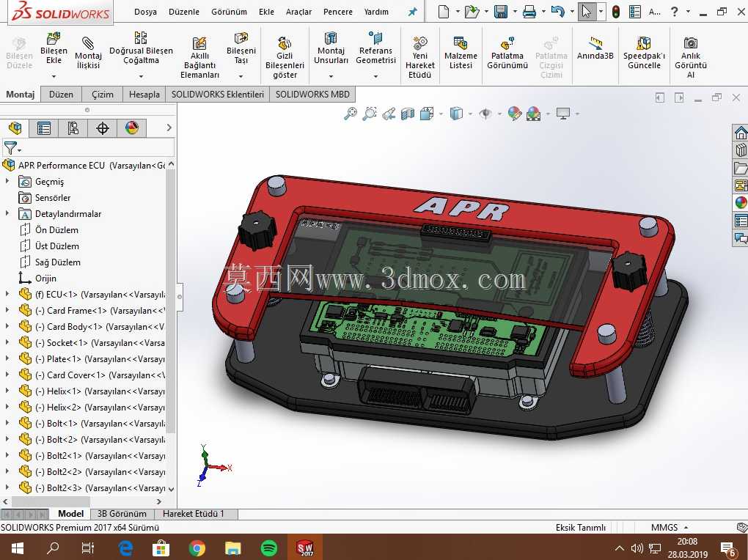This screenshot has height=560, width=748.
Task: Switch to the Çizim tab
Action: tap(103, 95)
